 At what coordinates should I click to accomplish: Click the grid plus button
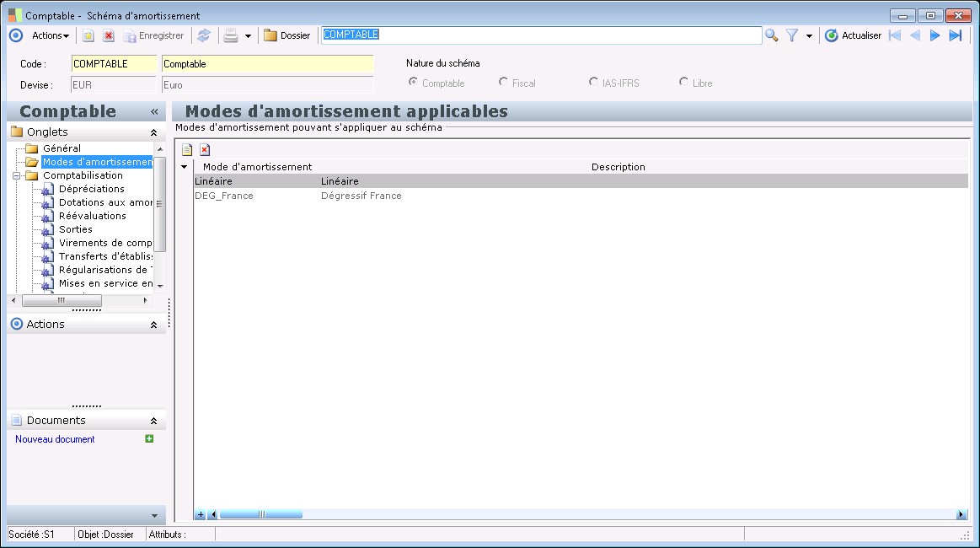201,515
